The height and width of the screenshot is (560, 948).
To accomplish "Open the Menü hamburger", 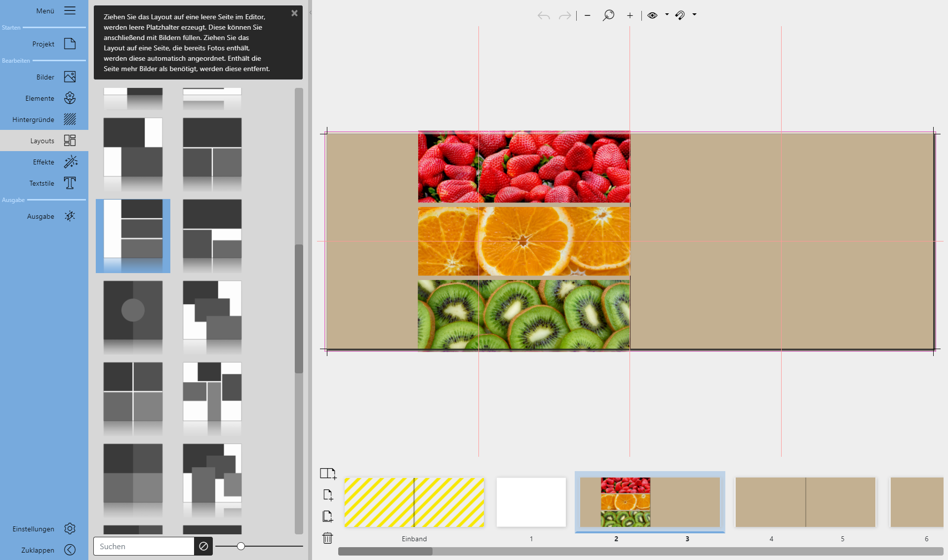I will click(70, 10).
